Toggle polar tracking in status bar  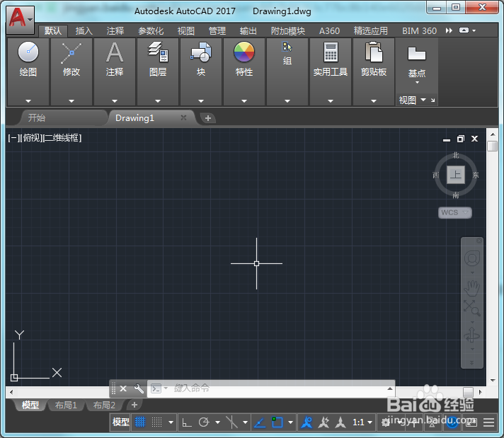click(x=204, y=422)
